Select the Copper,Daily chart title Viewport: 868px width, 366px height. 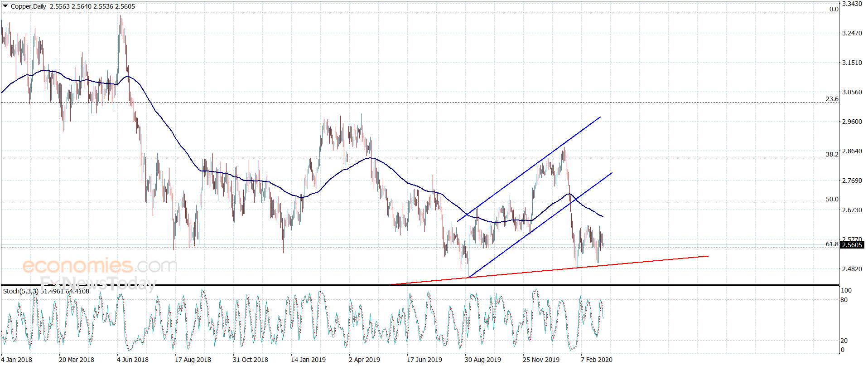[x=29, y=6]
